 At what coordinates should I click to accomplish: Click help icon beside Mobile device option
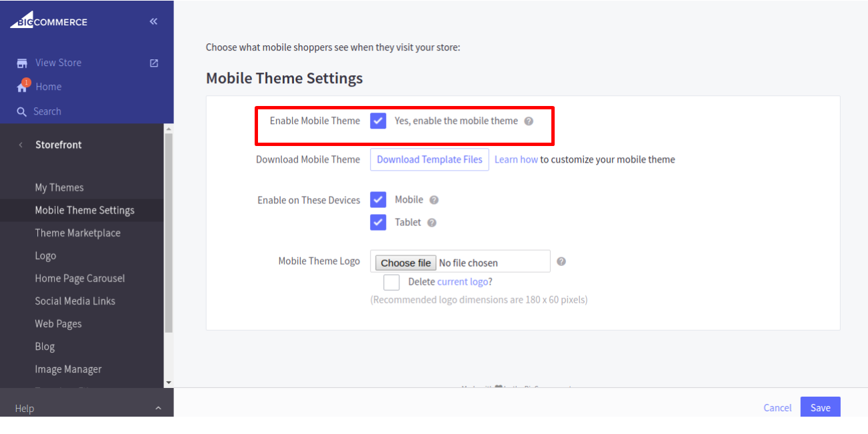point(434,200)
